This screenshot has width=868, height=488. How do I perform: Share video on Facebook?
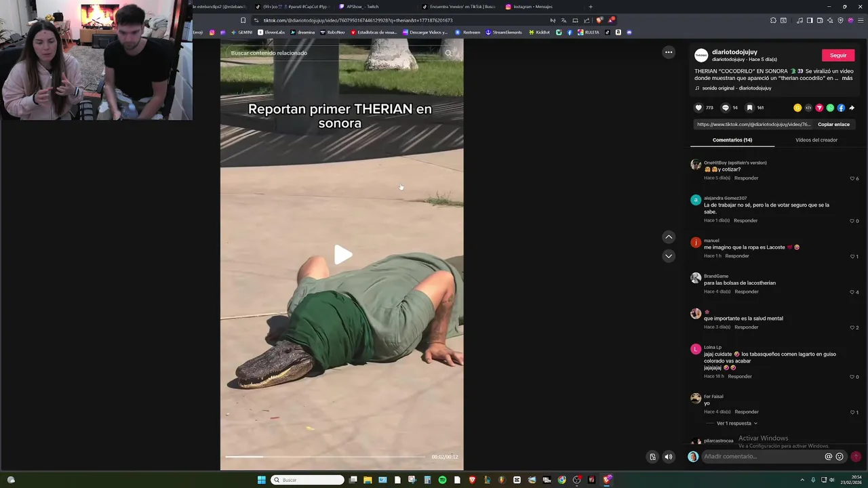tap(841, 108)
